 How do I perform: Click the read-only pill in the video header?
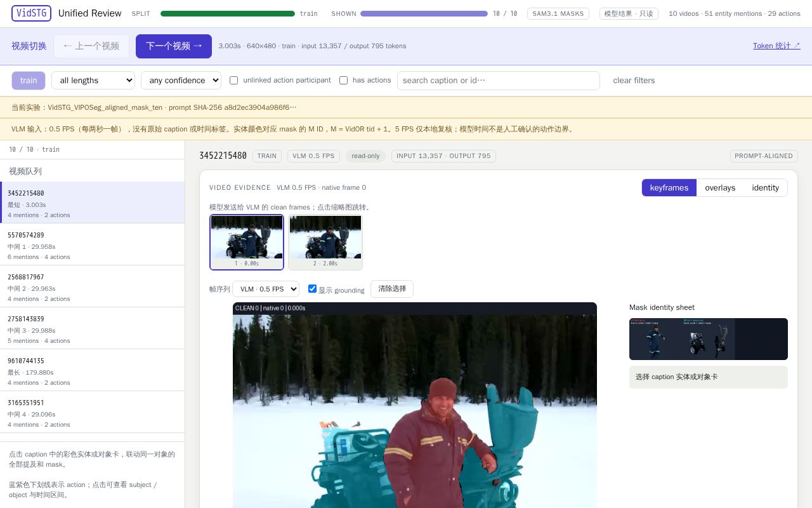pos(365,156)
